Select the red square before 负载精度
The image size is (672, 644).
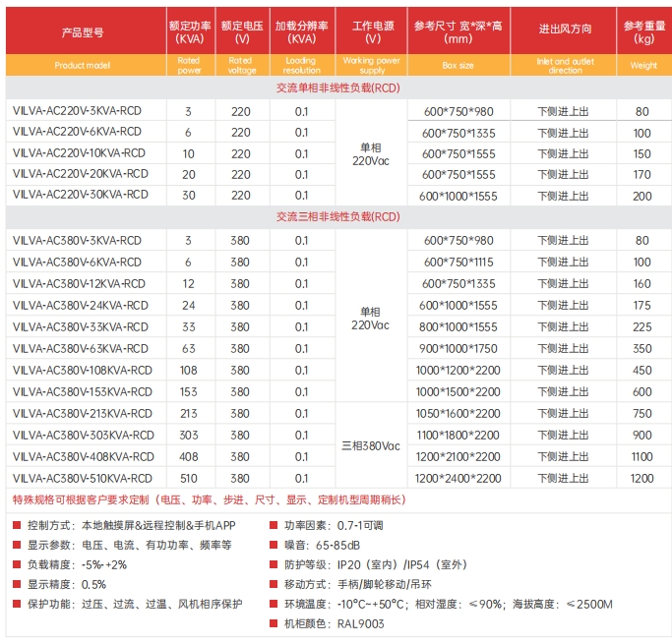pos(16,564)
